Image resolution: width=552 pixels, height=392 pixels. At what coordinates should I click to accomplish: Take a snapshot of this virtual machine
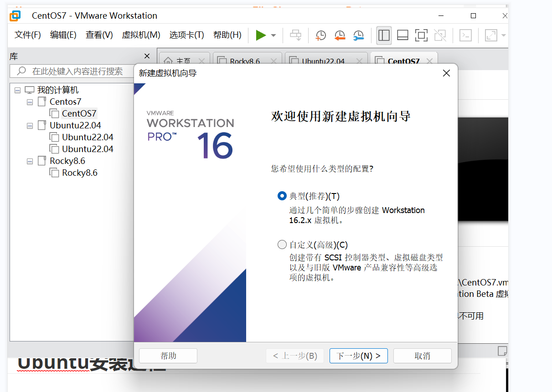click(x=320, y=35)
